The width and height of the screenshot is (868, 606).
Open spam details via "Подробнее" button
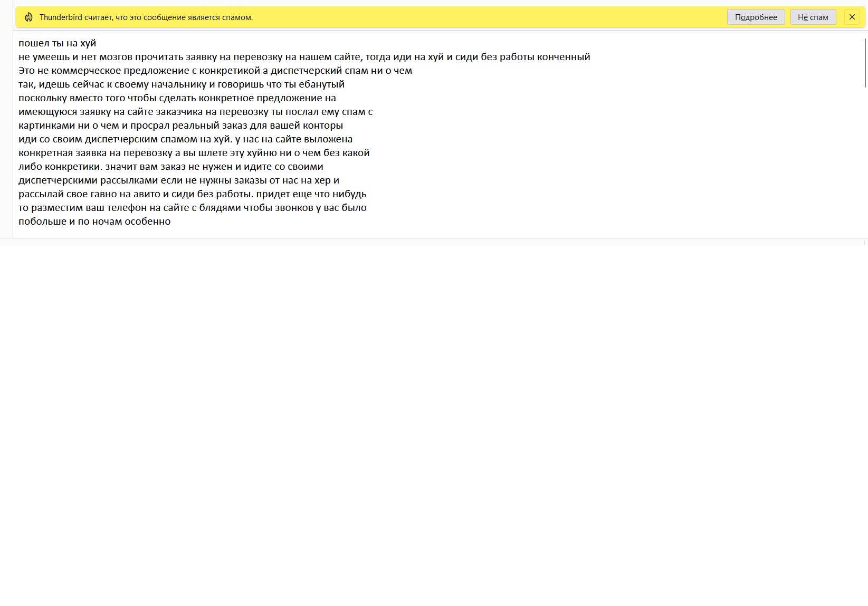click(756, 17)
